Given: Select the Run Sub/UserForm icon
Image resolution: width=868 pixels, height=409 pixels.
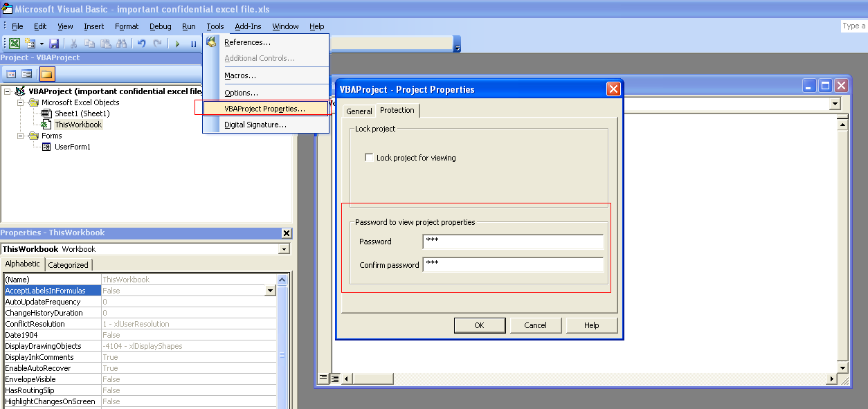Looking at the screenshot, I should [177, 44].
